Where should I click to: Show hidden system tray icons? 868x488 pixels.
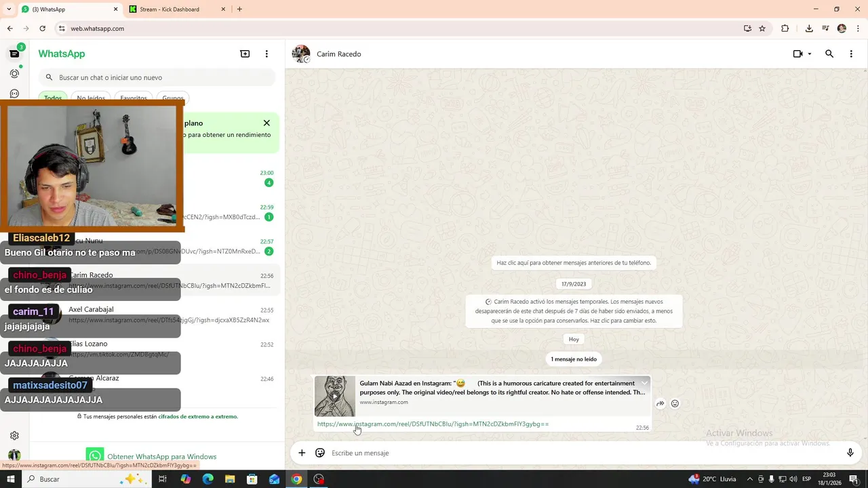click(x=749, y=479)
